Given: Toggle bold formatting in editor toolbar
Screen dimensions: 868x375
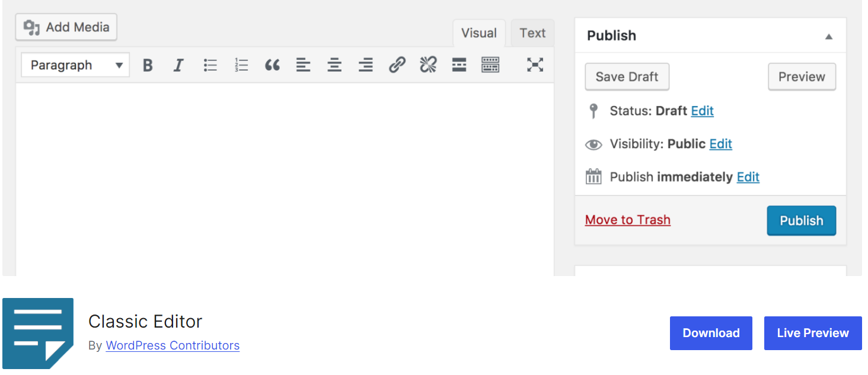Looking at the screenshot, I should click(148, 65).
